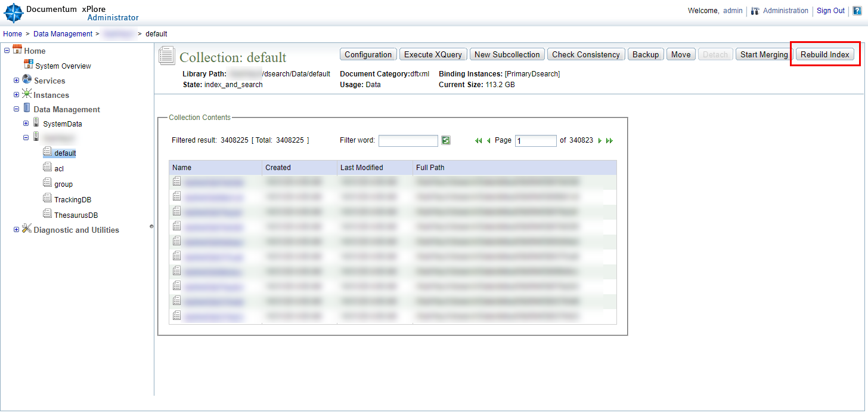
Task: Click the large collection document icon in header
Action: pyautogui.click(x=167, y=56)
